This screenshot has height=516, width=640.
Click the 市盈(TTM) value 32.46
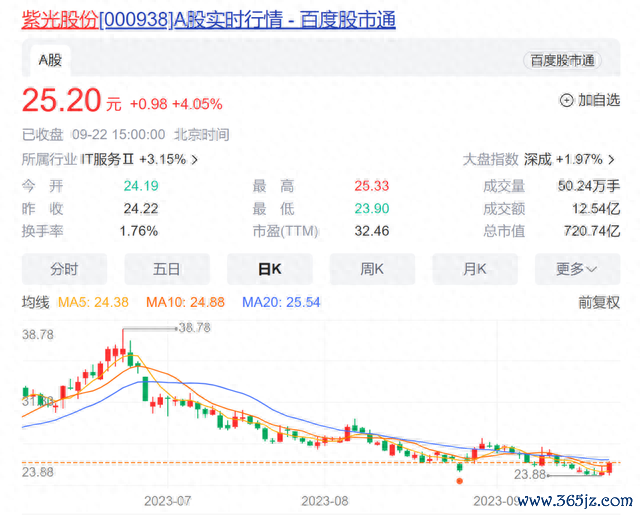click(x=371, y=231)
